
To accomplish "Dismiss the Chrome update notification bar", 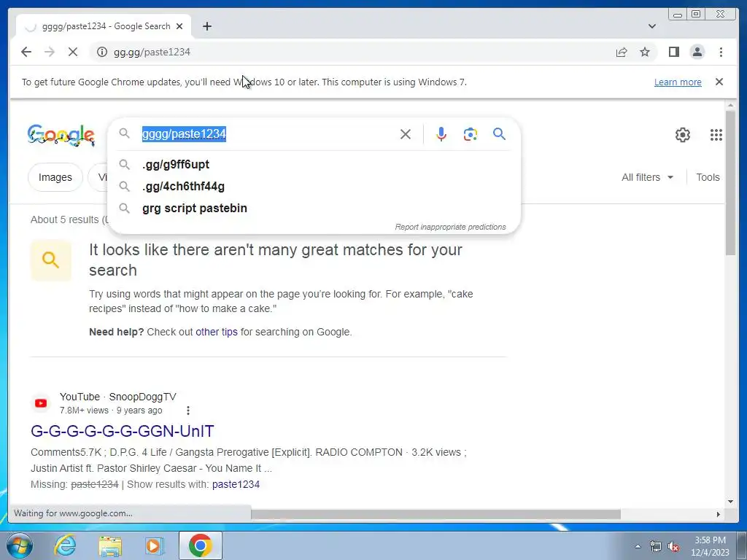I will point(719,82).
